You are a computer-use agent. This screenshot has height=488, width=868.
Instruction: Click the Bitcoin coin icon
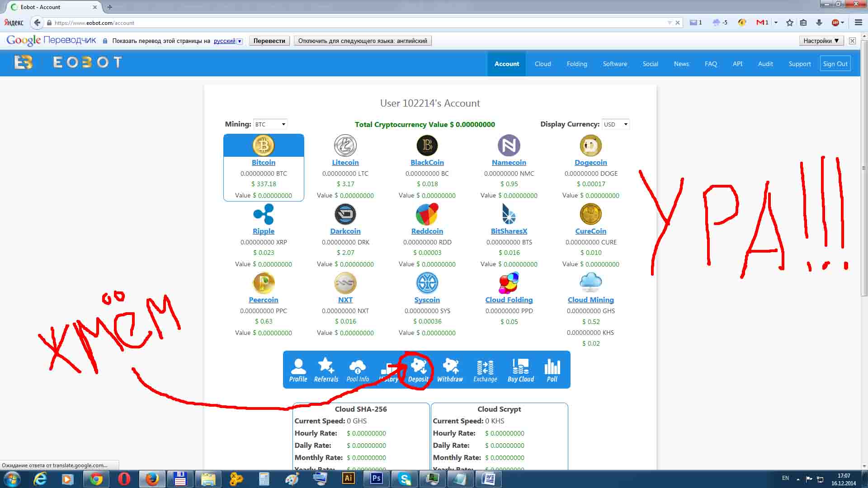point(263,145)
